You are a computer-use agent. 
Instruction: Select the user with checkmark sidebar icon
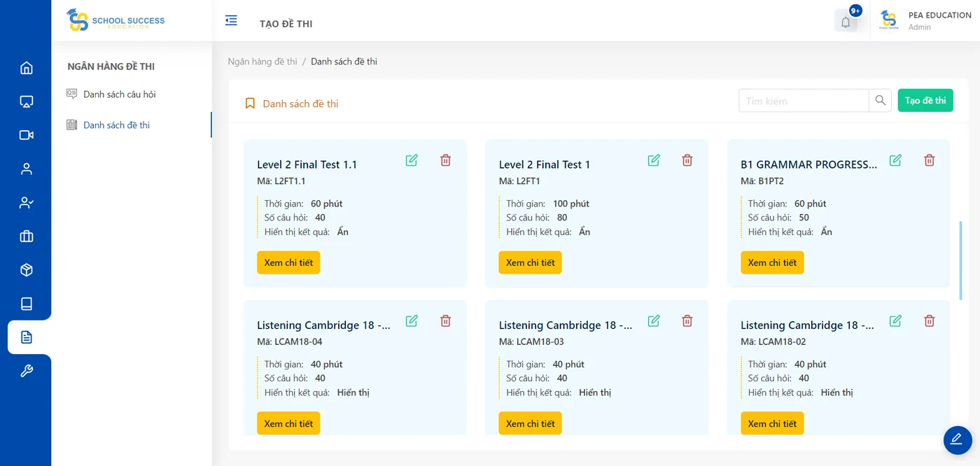pos(27,203)
